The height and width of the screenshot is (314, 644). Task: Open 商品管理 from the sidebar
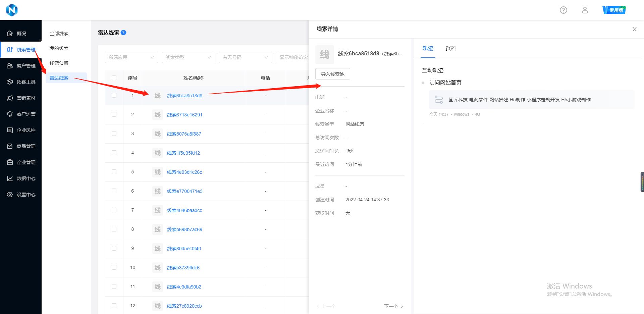coord(21,146)
